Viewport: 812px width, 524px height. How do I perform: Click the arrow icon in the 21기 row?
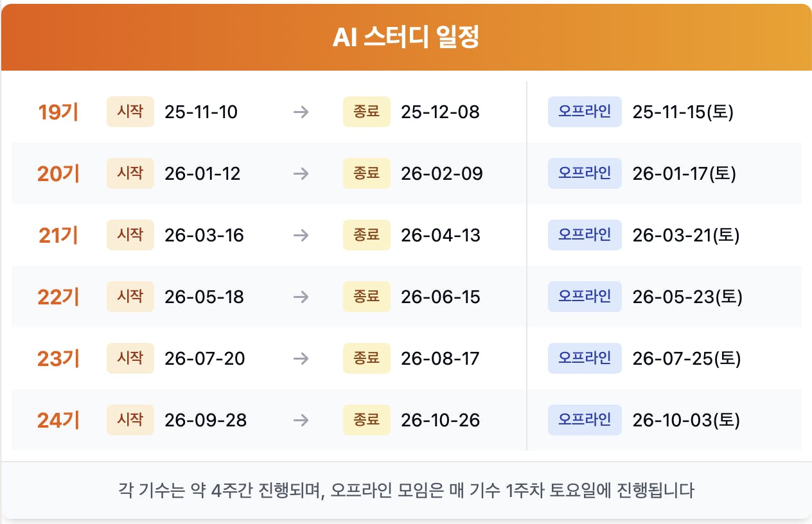click(301, 236)
